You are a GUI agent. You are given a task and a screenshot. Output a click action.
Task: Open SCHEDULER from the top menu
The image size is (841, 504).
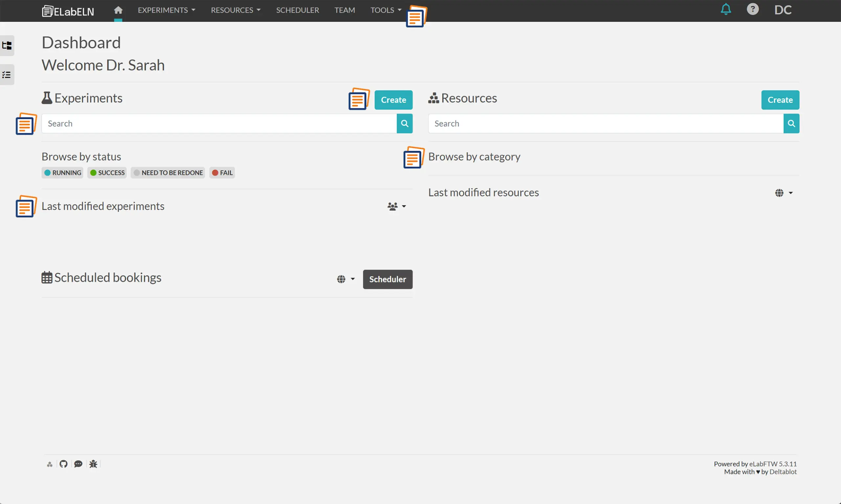click(x=297, y=10)
